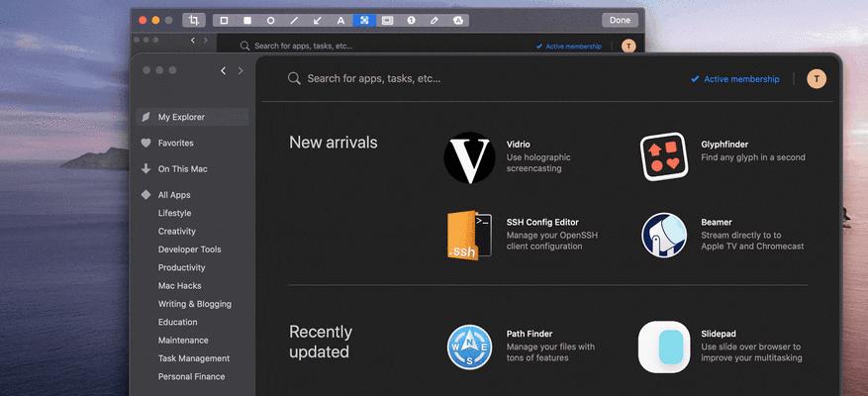Open the T profile avatar in front window
The height and width of the screenshot is (396, 868).
pyautogui.click(x=817, y=79)
